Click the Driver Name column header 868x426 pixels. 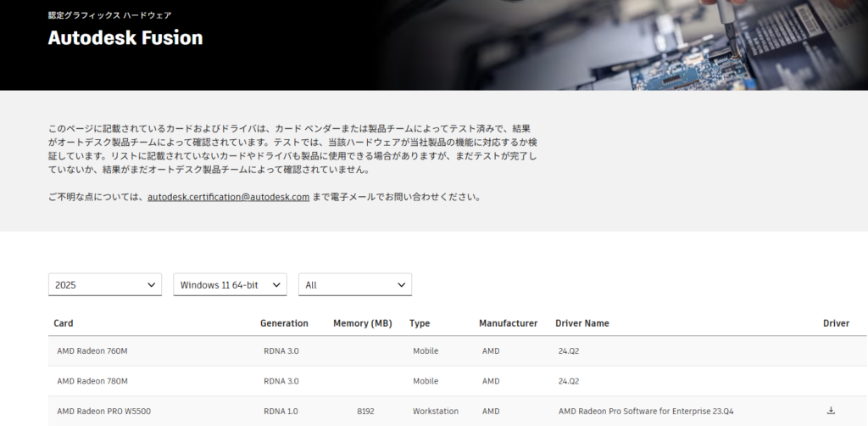tap(582, 323)
